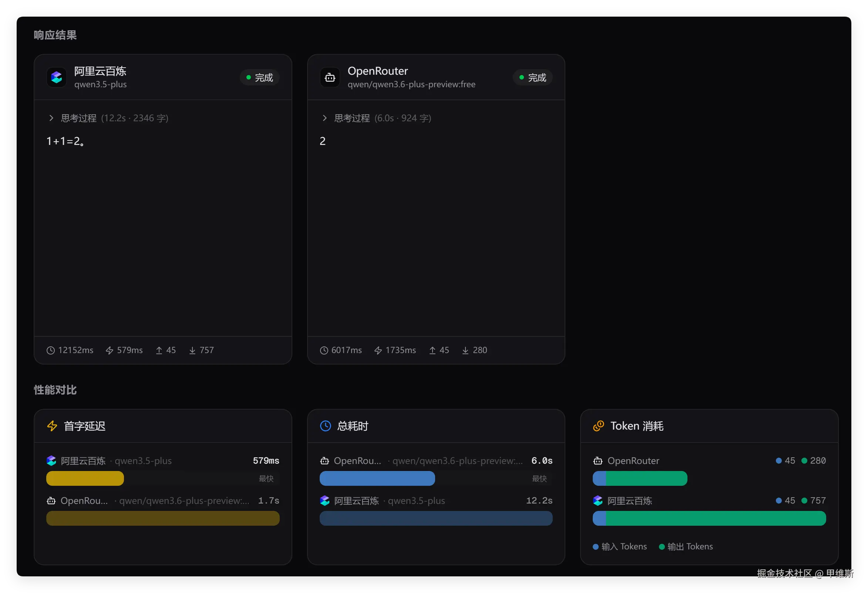Click the blue clock icon in 总耗时 header
This screenshot has width=868, height=593.
click(326, 426)
